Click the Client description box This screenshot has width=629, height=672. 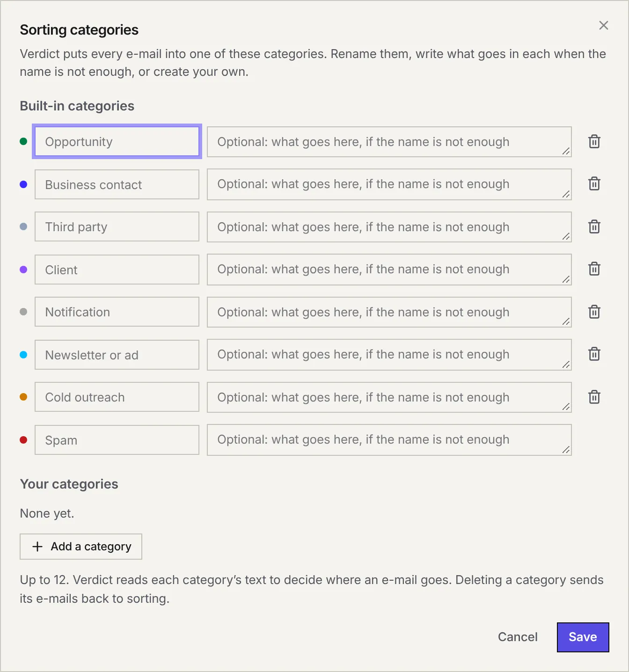coord(389,270)
